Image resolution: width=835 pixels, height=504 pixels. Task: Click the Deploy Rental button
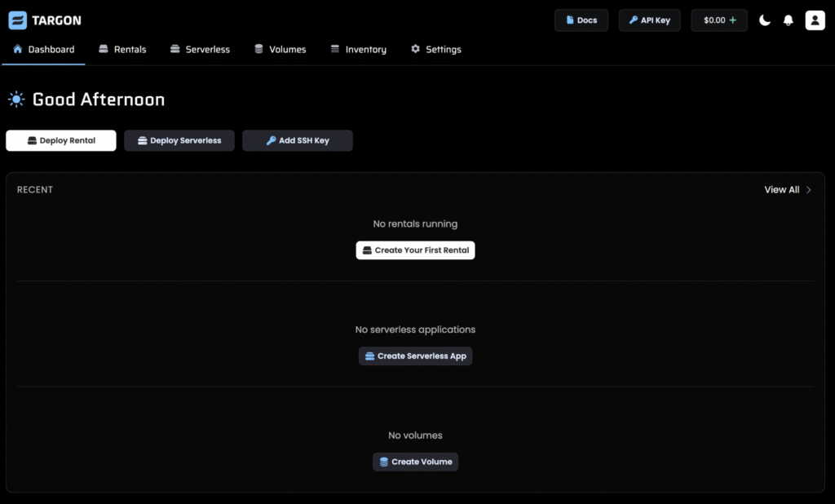coord(61,140)
